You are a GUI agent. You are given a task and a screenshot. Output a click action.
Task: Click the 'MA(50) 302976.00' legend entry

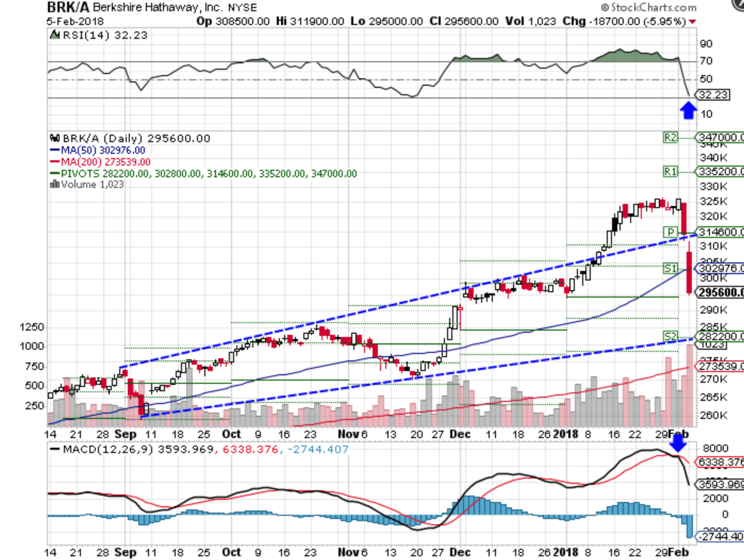coord(103,151)
